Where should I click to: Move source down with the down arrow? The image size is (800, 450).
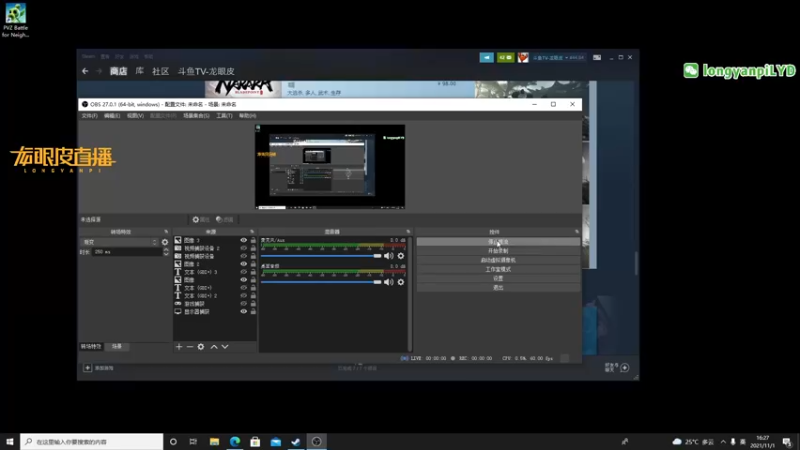(225, 347)
